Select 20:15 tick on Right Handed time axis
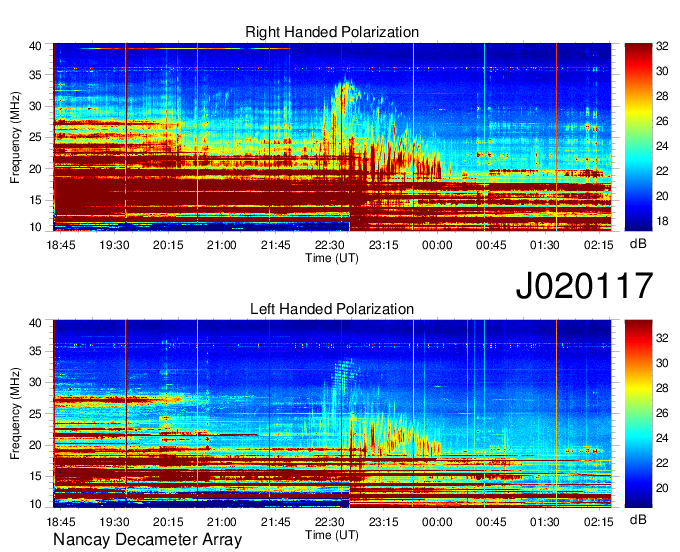The image size is (680, 552). tap(168, 245)
